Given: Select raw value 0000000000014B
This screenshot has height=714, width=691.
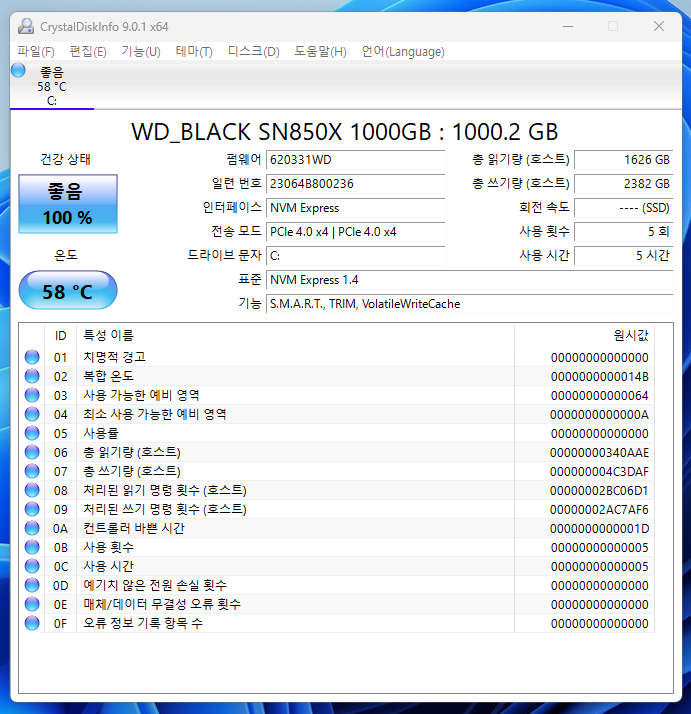Looking at the screenshot, I should click(x=599, y=377).
